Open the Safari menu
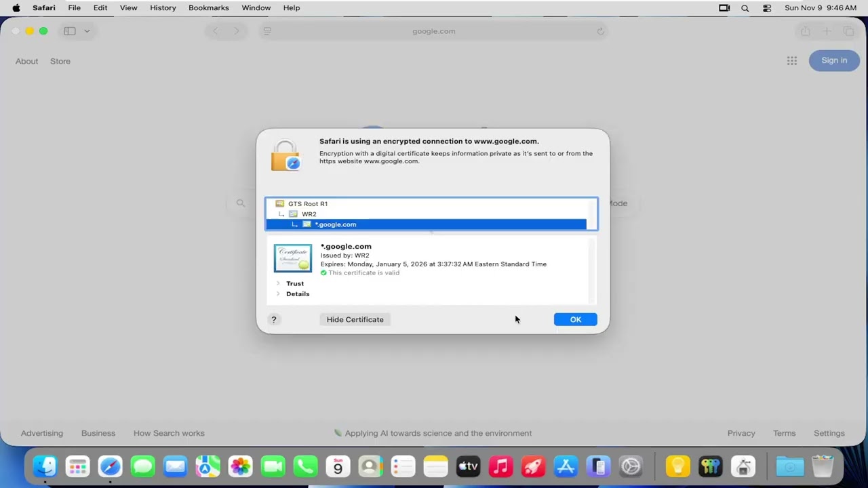The width and height of the screenshot is (868, 488). pyautogui.click(x=44, y=7)
